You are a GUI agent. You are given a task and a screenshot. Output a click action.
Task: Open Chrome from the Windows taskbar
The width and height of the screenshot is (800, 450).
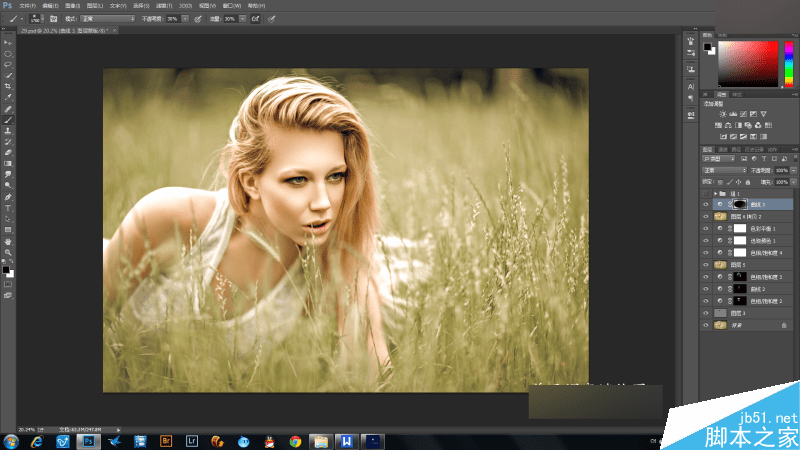point(295,440)
